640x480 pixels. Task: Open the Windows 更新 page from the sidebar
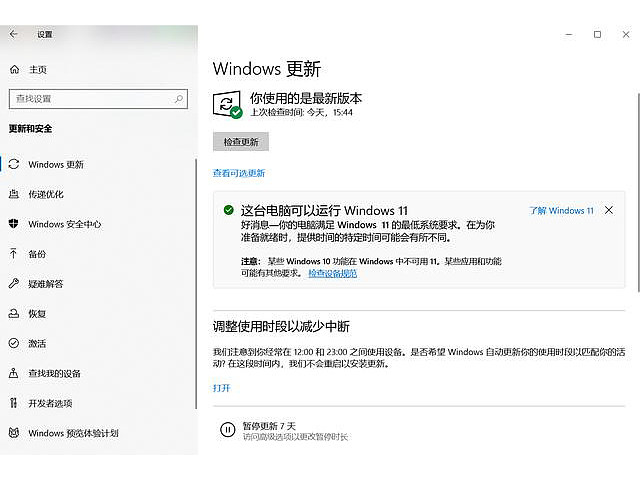[56, 164]
